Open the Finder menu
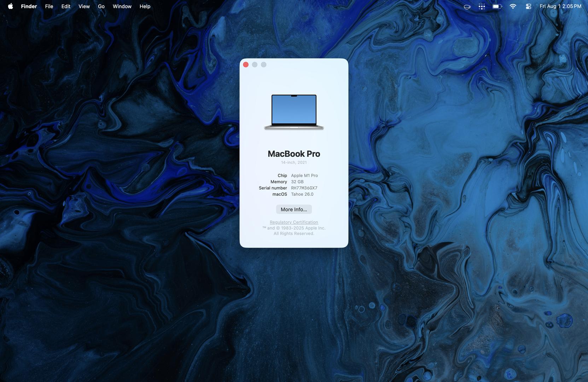This screenshot has height=382, width=588. point(29,6)
